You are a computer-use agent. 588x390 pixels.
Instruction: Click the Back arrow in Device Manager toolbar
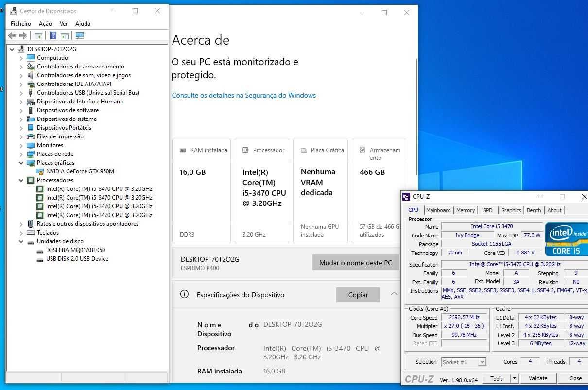coord(12,35)
